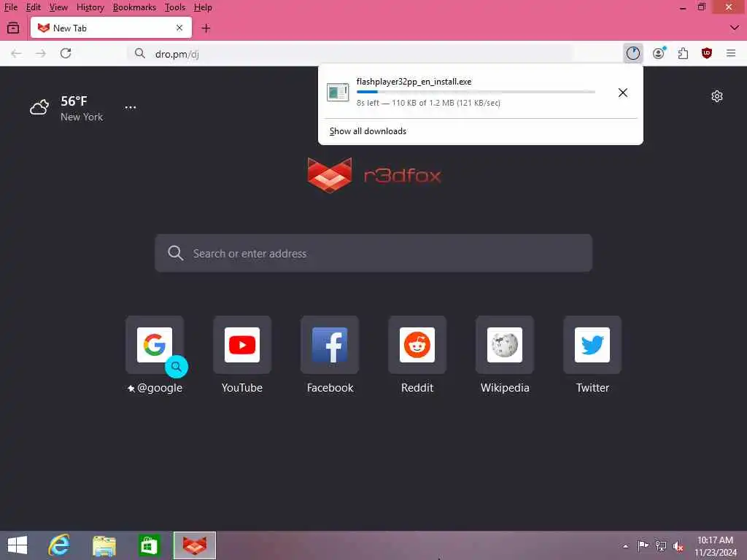Click the muted volume tray icon
Viewport: 747px width, 560px height.
click(x=678, y=545)
